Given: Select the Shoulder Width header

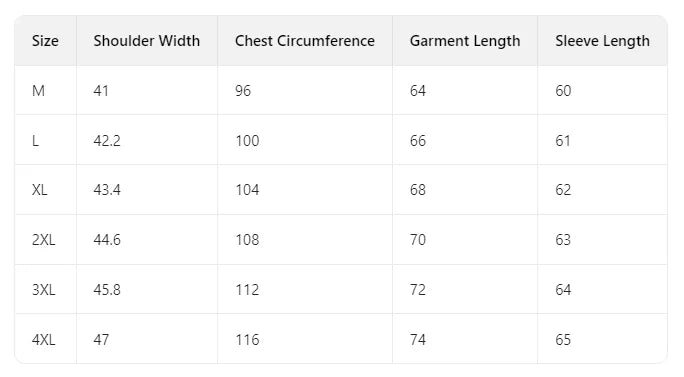Looking at the screenshot, I should [x=147, y=41].
